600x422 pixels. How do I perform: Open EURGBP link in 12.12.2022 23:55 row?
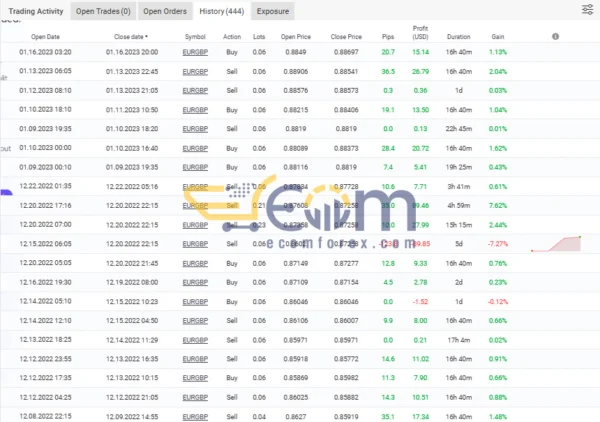[x=195, y=359]
